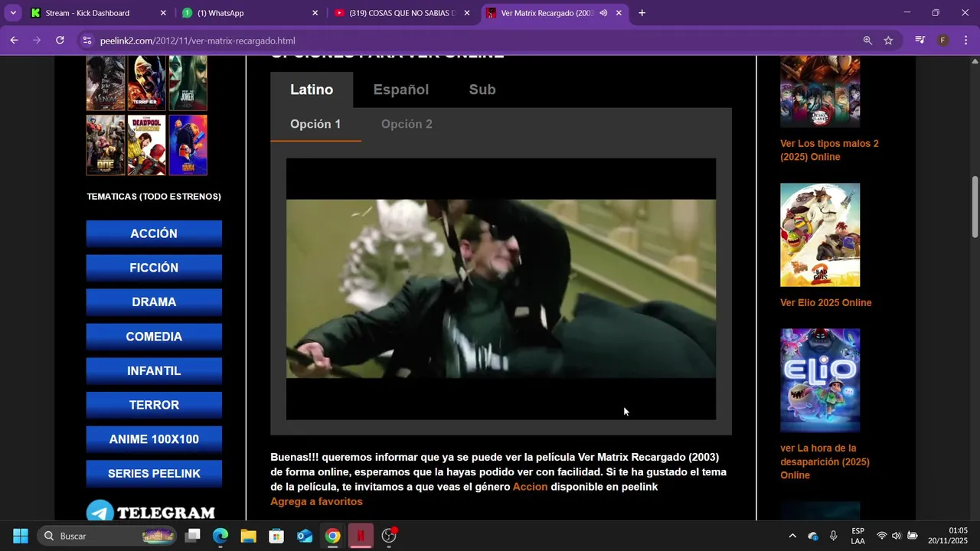Screen dimensions: 980x551
Task: Click the Chrome icon on the taskbar
Action: pyautogui.click(x=332, y=536)
